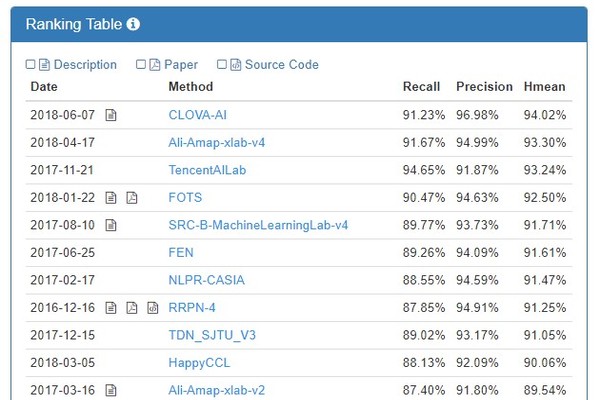Image resolution: width=600 pixels, height=400 pixels.
Task: Open description icon for Ali-Amap-xlab-v2
Action: click(x=112, y=390)
